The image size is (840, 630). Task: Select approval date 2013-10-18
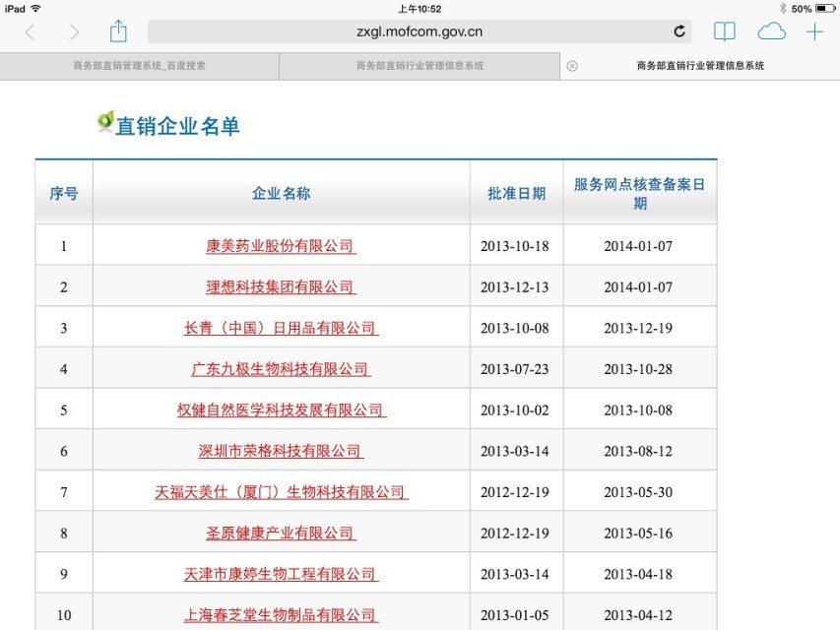tap(515, 246)
